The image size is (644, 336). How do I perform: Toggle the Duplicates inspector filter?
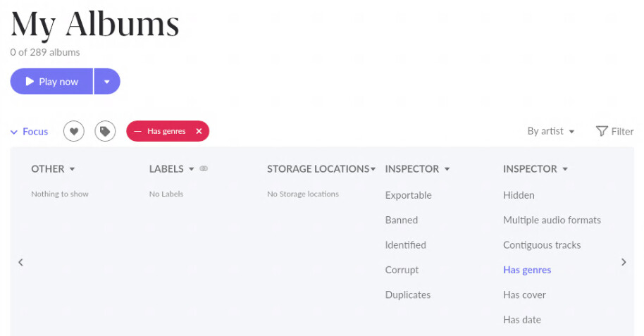tap(408, 294)
